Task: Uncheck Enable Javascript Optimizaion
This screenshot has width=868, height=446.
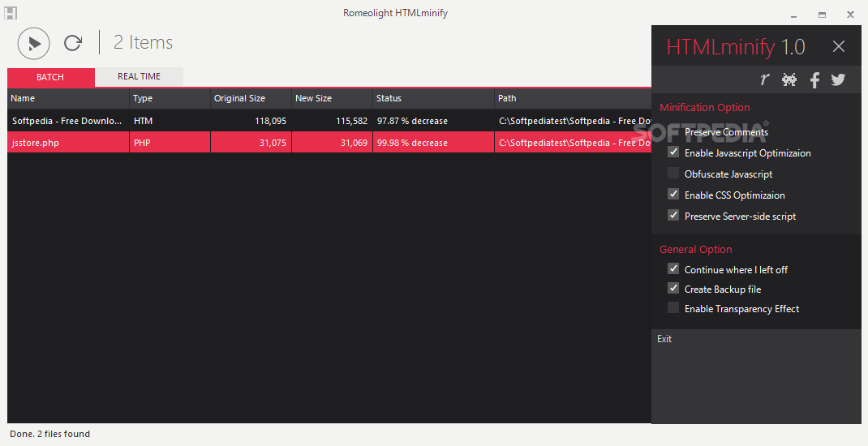Action: [673, 152]
